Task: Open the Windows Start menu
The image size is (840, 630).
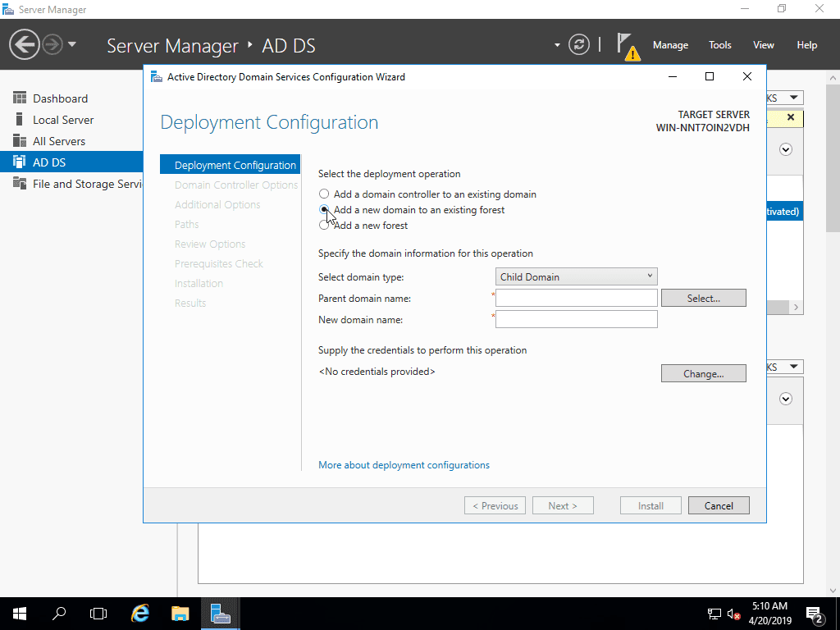Action: pyautogui.click(x=20, y=614)
